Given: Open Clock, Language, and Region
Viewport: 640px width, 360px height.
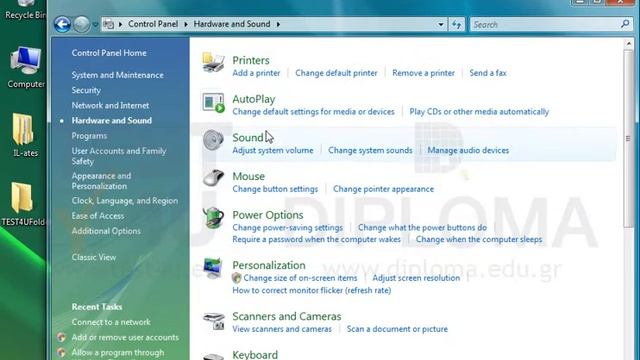Looking at the screenshot, I should pyautogui.click(x=125, y=201).
